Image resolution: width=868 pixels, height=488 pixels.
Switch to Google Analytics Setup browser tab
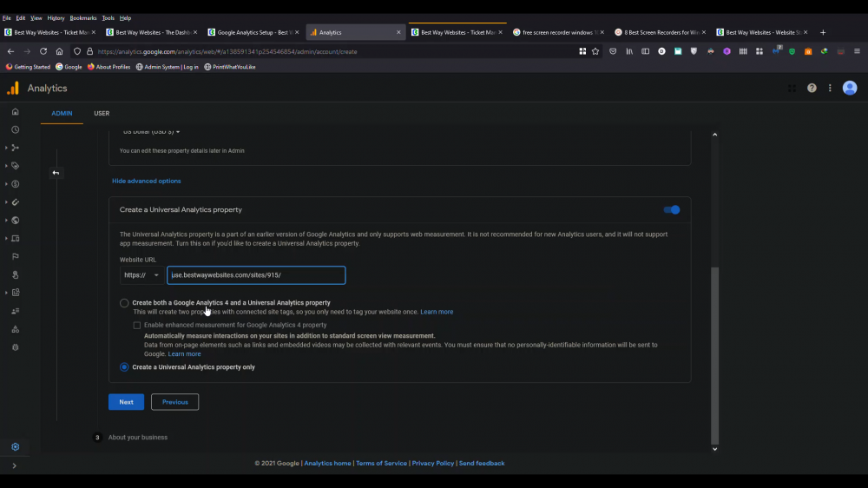(x=253, y=32)
